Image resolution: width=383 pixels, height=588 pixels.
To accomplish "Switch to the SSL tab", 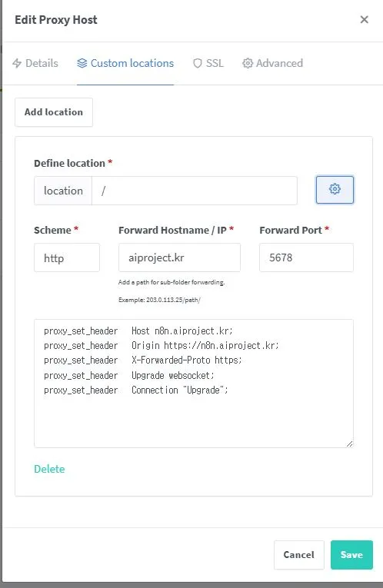I will point(208,63).
